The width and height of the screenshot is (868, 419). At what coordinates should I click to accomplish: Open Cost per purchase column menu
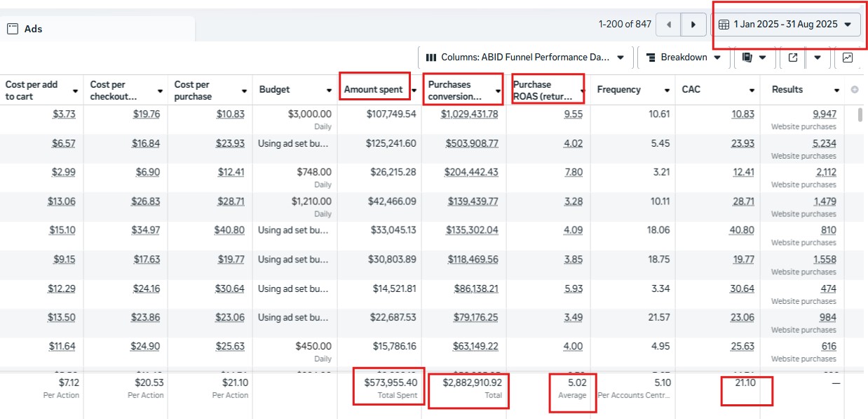tap(244, 91)
